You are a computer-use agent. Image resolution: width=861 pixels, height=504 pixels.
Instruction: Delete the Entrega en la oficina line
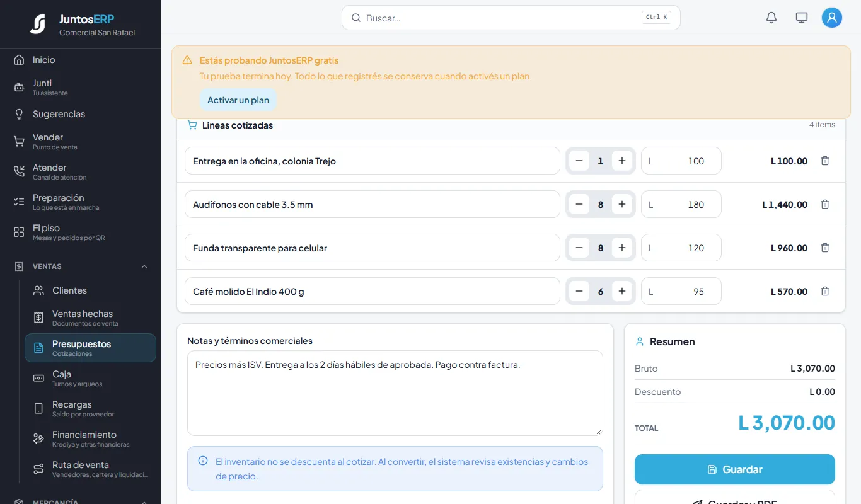[x=825, y=161]
